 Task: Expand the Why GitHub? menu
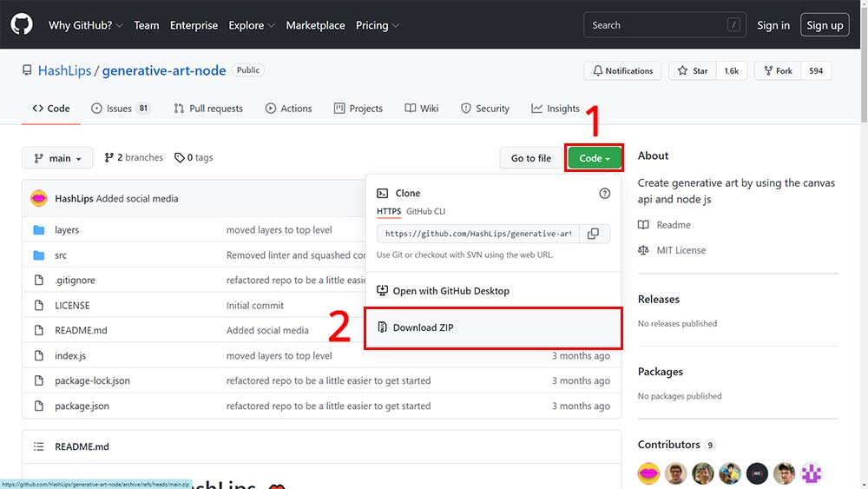pyautogui.click(x=85, y=25)
